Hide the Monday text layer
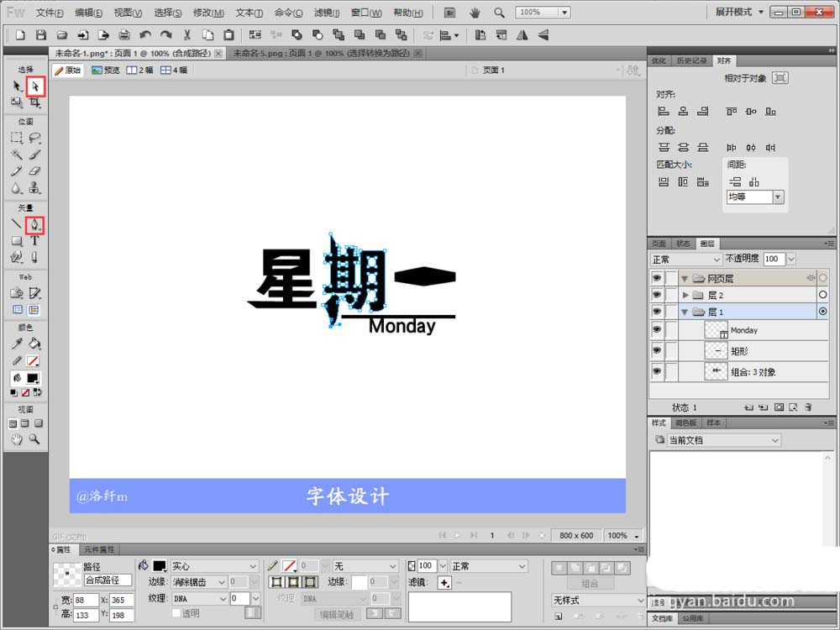The height and width of the screenshot is (630, 840). tap(657, 330)
